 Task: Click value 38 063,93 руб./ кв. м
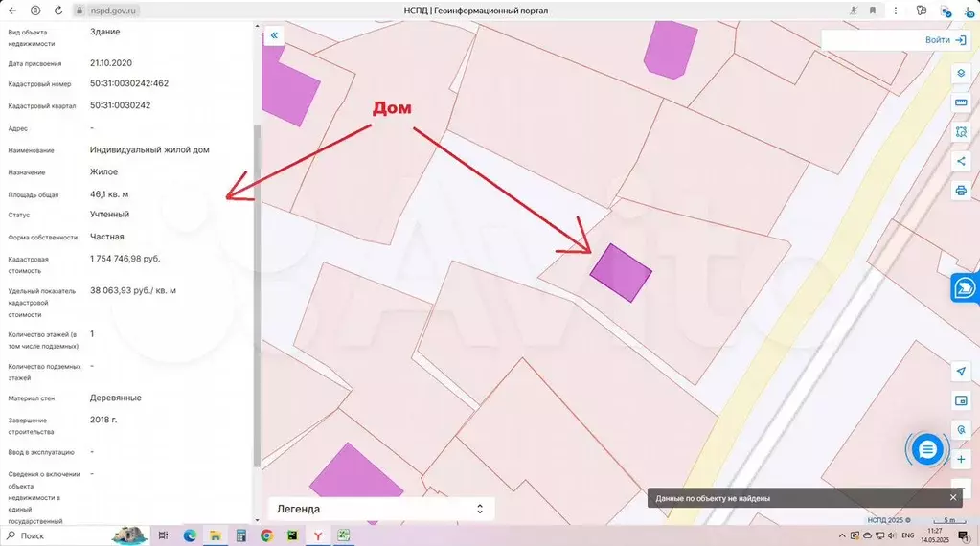coord(133,290)
